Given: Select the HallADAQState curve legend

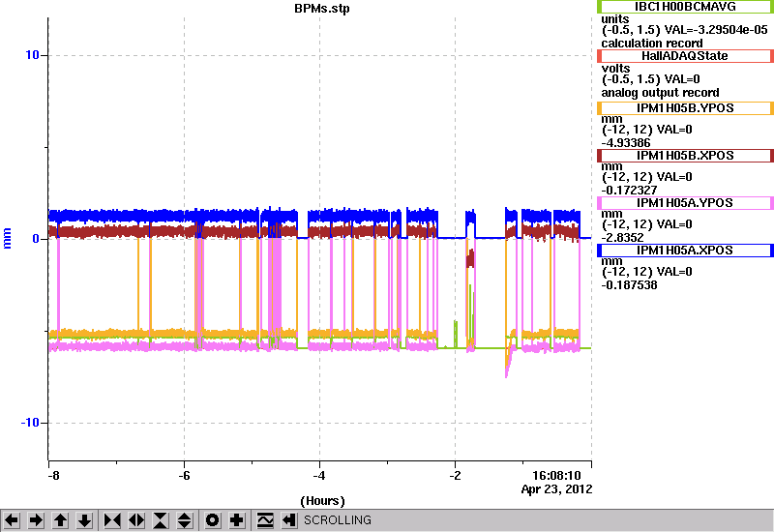Looking at the screenshot, I should click(685, 56).
